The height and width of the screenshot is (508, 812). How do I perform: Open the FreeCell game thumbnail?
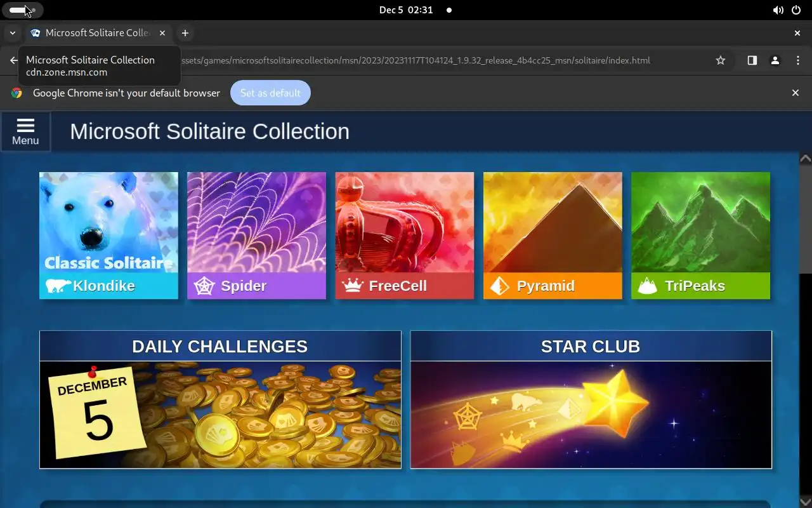point(405,236)
